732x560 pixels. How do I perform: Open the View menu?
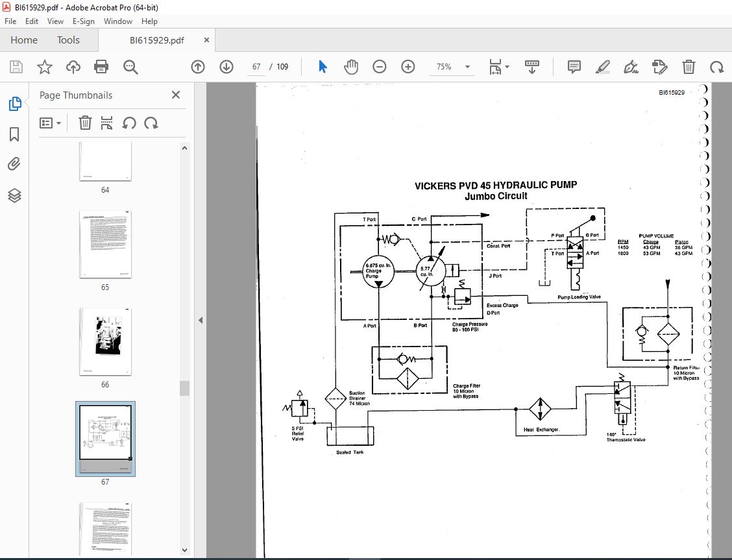(x=55, y=21)
